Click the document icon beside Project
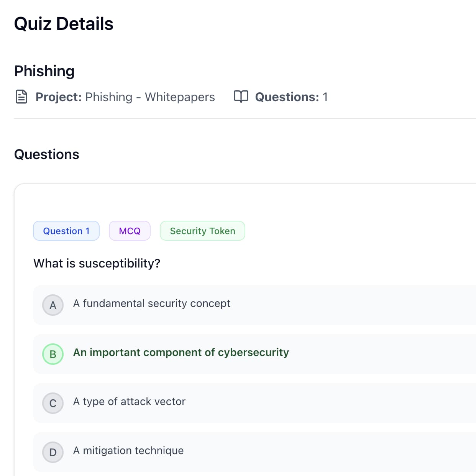This screenshot has height=476, width=476. (21, 97)
